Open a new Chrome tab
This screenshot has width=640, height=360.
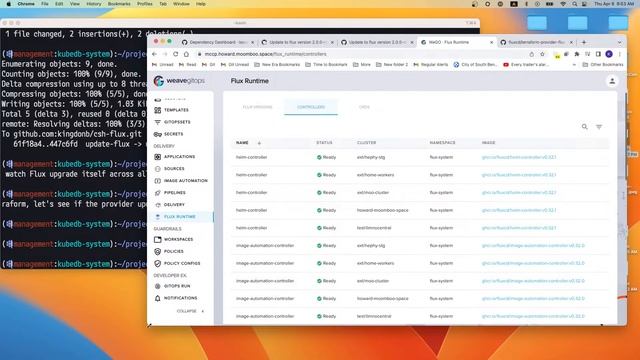pyautogui.click(x=584, y=42)
